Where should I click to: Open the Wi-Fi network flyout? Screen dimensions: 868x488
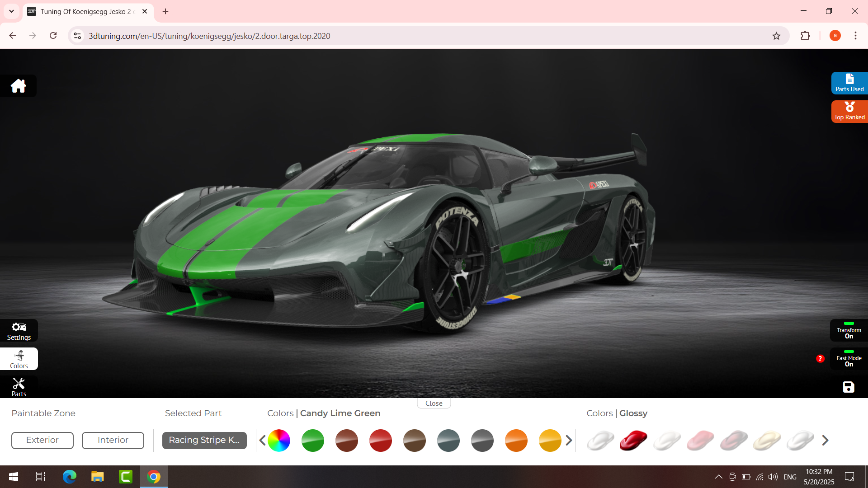coord(759,477)
